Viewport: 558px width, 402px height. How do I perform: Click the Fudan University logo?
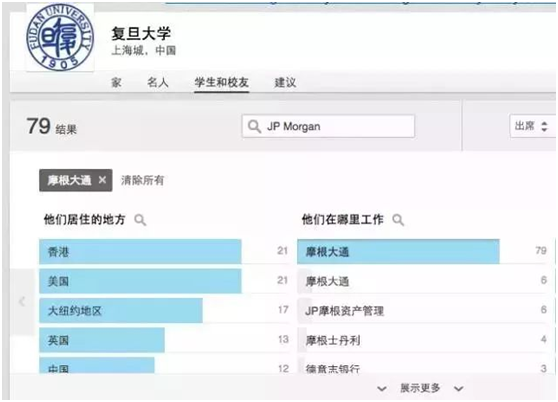[x=60, y=37]
